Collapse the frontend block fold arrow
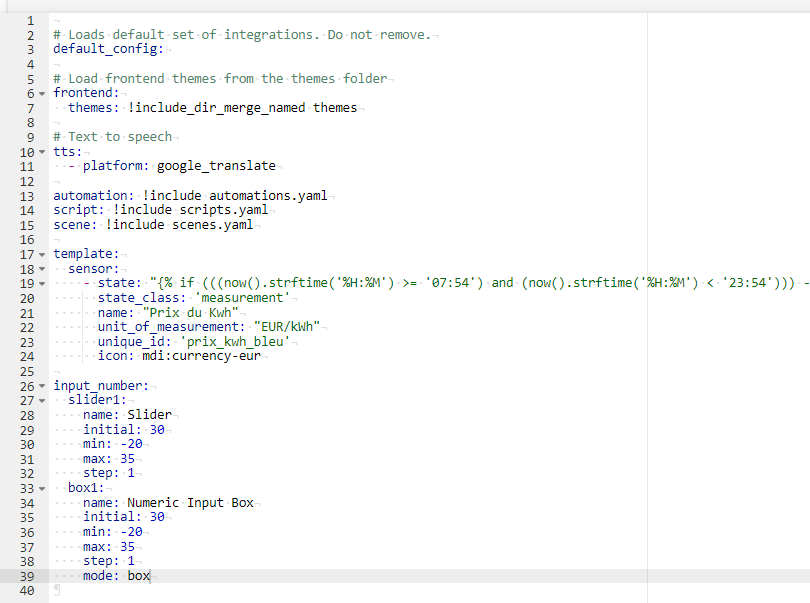This screenshot has width=810, height=603. [x=42, y=93]
